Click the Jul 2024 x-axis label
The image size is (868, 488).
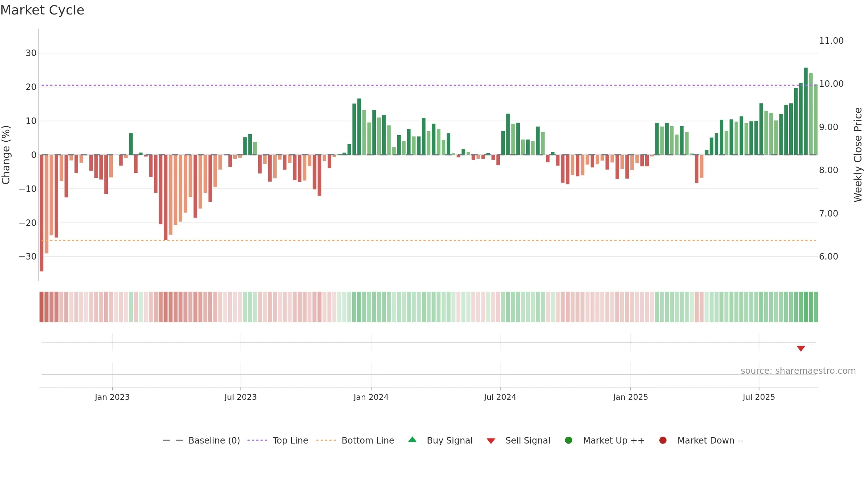pyautogui.click(x=500, y=397)
